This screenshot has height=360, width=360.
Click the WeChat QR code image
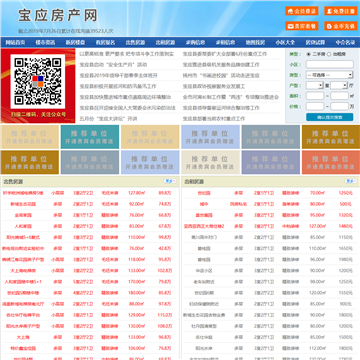[38, 82]
